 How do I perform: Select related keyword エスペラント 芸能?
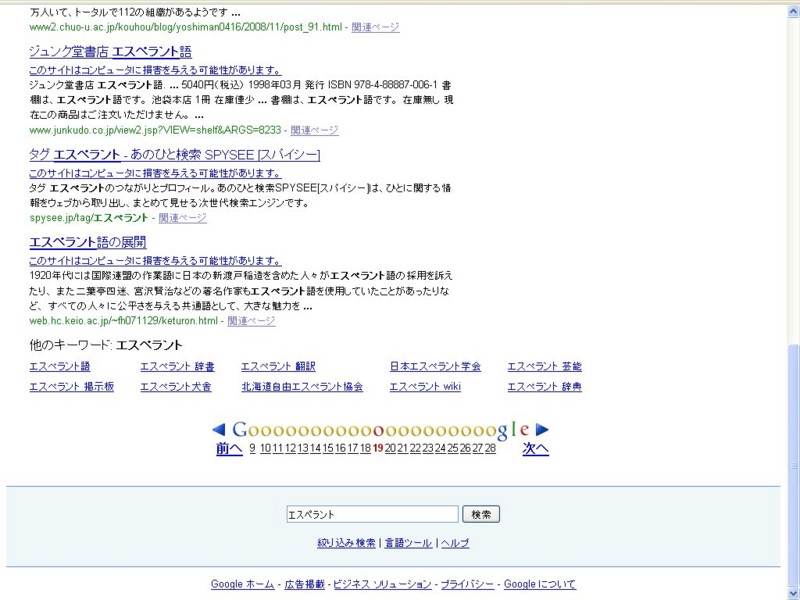click(544, 366)
